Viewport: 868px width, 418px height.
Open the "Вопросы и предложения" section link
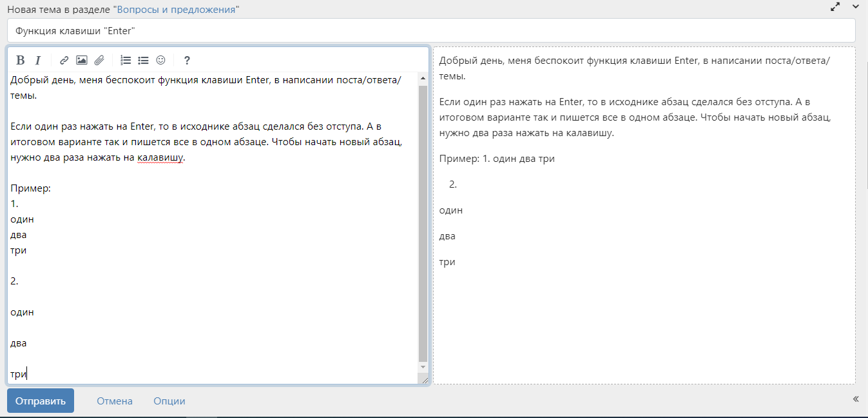[176, 11]
